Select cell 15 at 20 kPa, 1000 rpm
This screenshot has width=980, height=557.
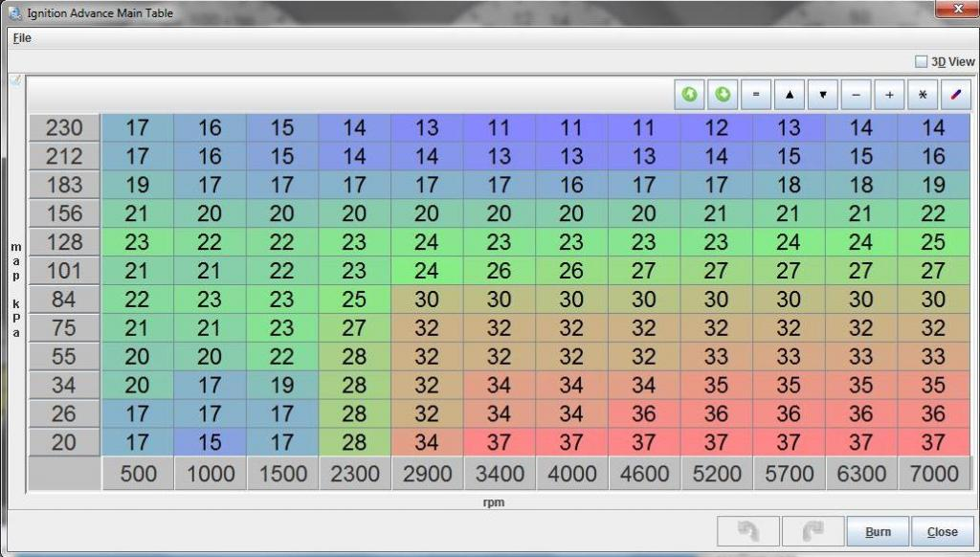click(x=210, y=442)
